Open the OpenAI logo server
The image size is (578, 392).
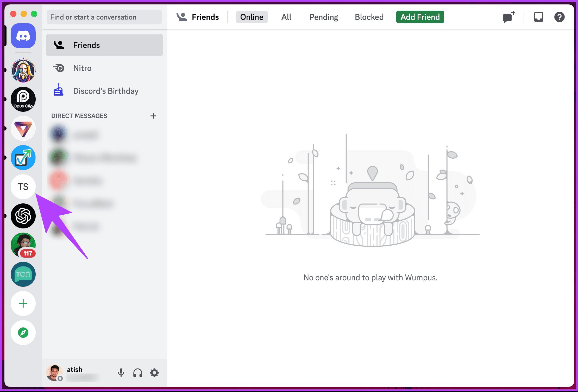tap(23, 216)
